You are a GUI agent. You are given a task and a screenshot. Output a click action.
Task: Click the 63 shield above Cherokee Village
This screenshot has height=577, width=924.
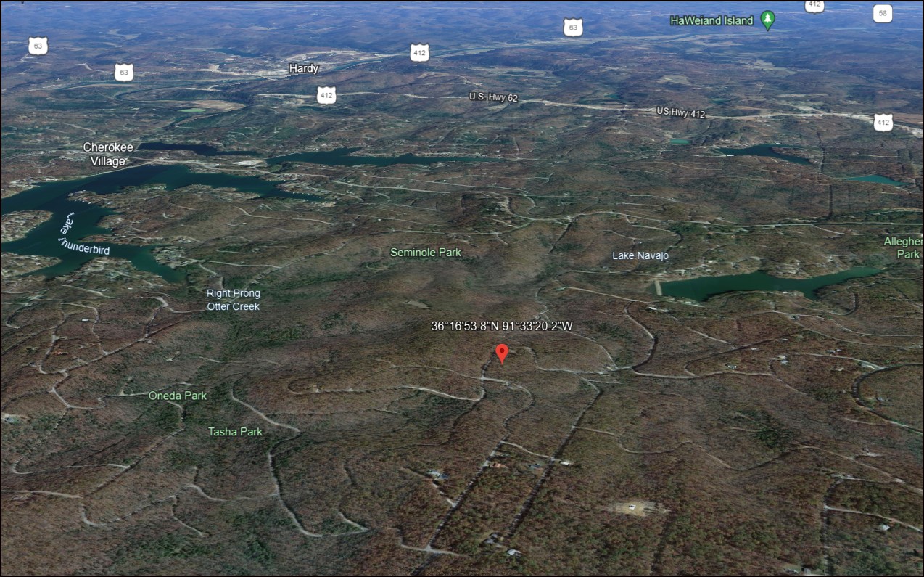(124, 72)
